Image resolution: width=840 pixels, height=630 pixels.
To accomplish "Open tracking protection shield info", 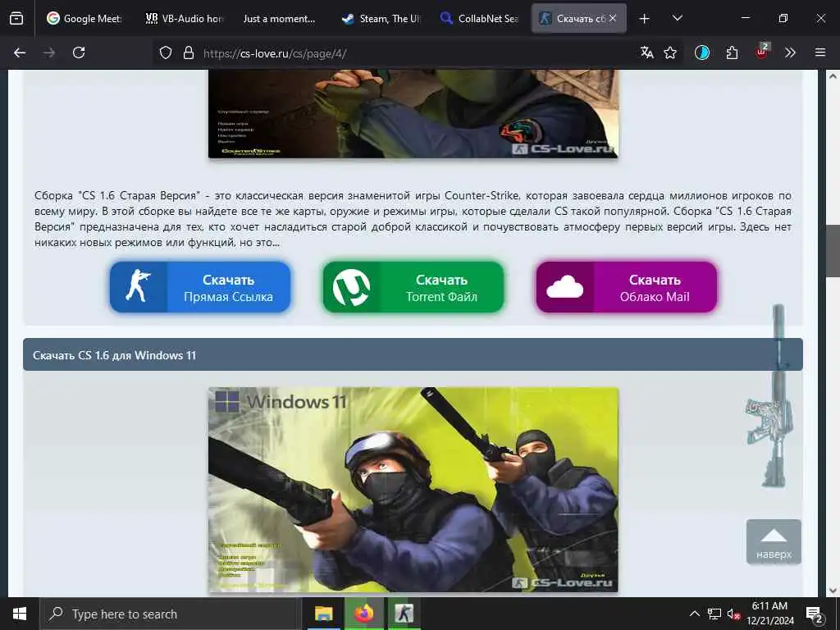I will point(166,52).
